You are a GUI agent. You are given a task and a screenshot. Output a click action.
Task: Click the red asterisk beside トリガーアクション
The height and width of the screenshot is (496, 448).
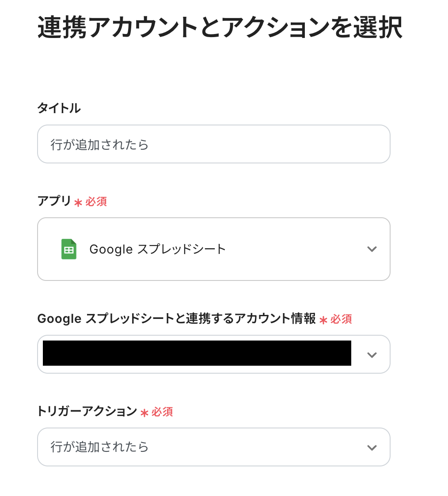tap(144, 413)
